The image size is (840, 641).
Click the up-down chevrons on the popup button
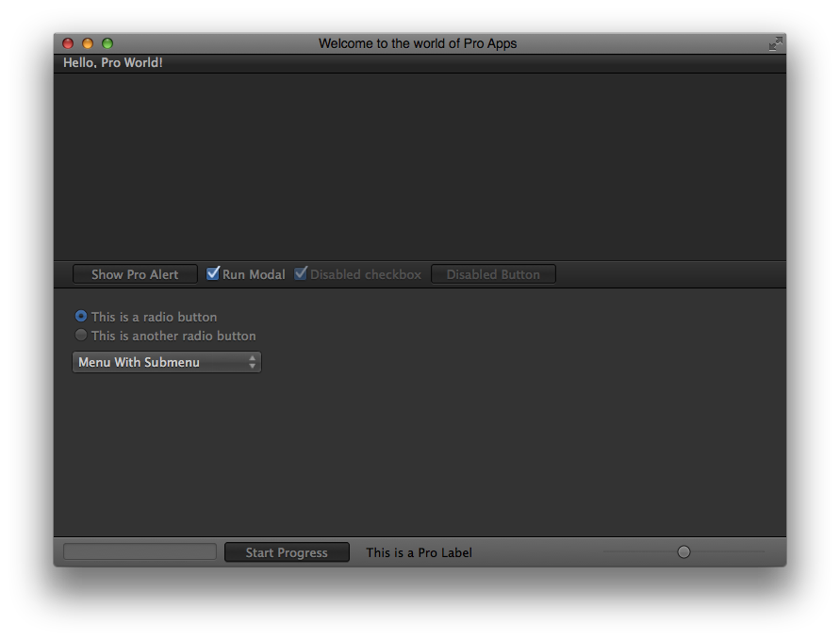(252, 362)
